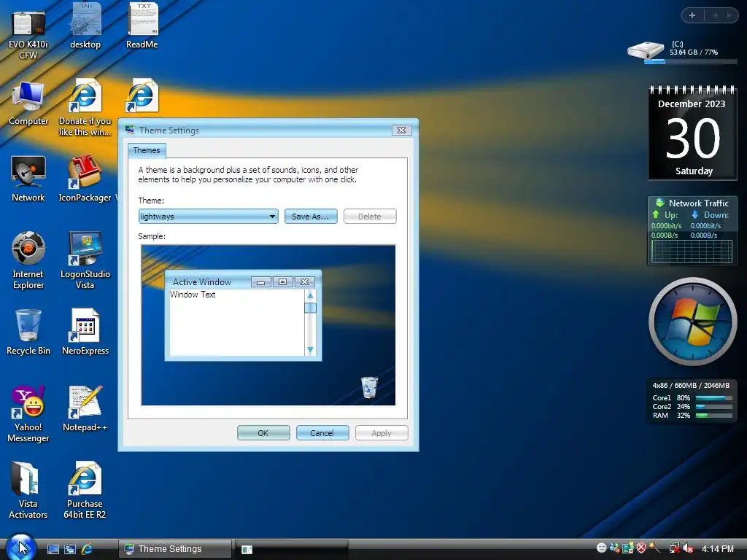Click the C: drive gadget disk icon

point(646,50)
